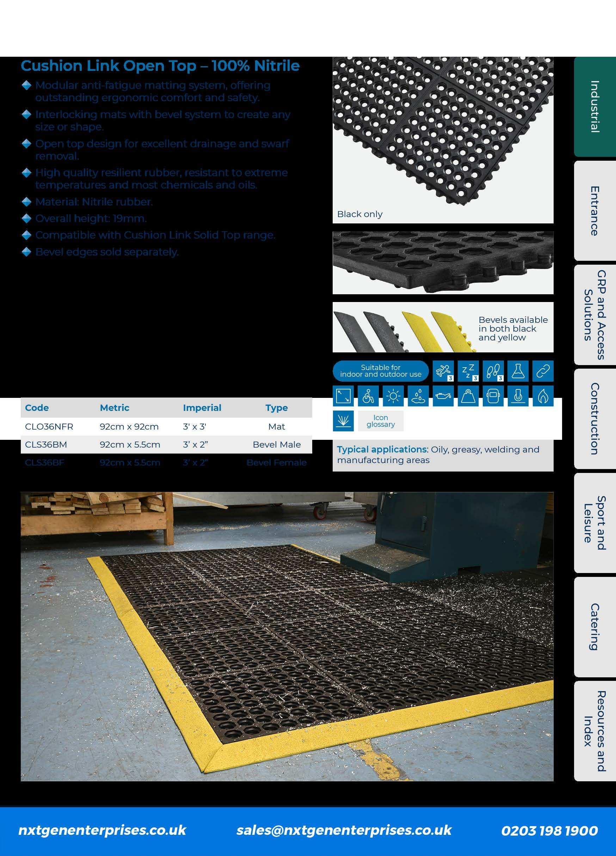Click the sales@nxtgenenterprises.co.uk email link
This screenshot has height=856, width=616.
pyautogui.click(x=344, y=830)
